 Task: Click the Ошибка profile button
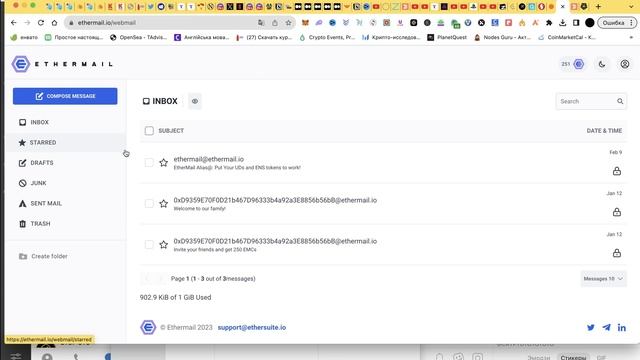(x=617, y=23)
